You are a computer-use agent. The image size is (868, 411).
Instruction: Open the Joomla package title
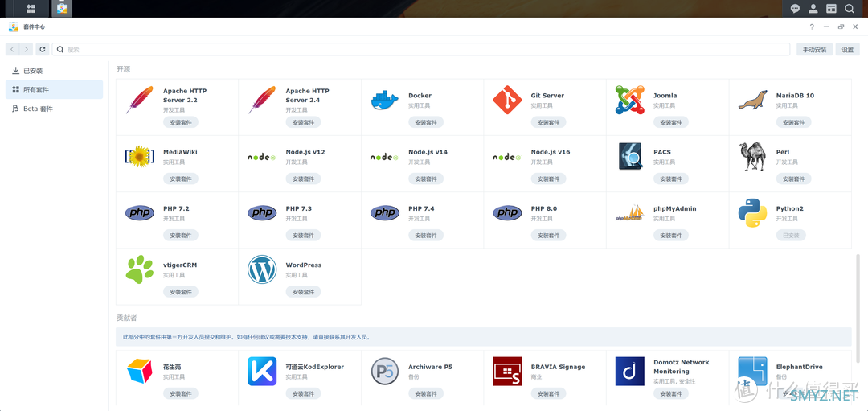pos(665,95)
